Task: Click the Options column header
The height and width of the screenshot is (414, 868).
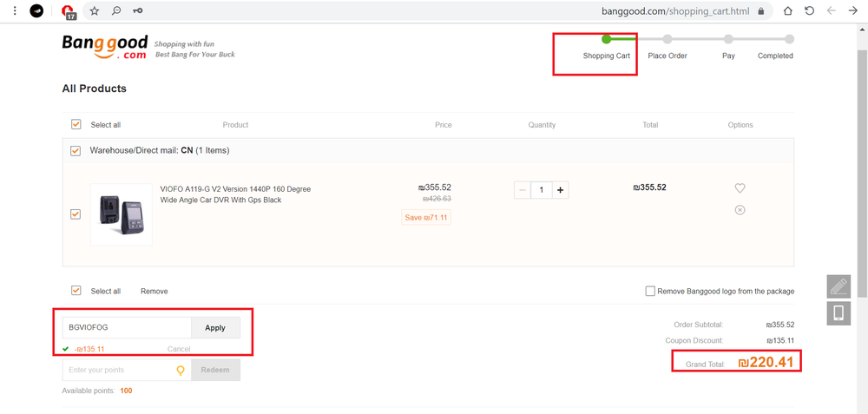Action: click(x=740, y=125)
